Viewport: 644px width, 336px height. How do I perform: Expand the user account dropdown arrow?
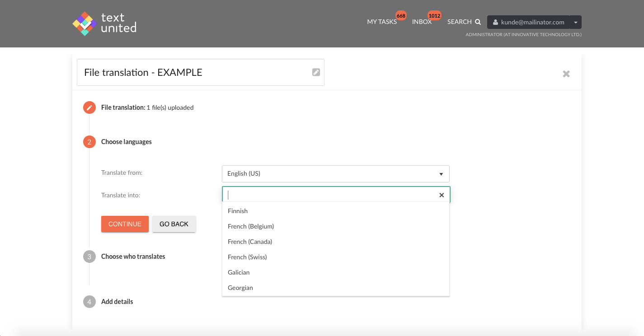pyautogui.click(x=575, y=22)
